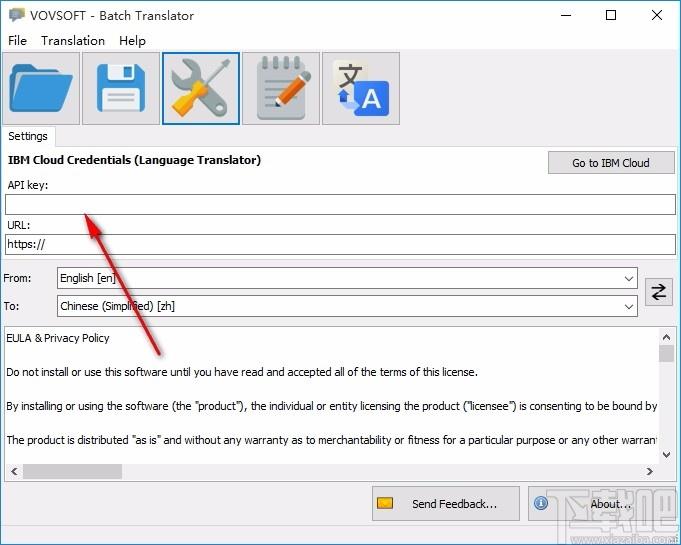This screenshot has width=681, height=545.
Task: Click into the URL text field
Action: tap(340, 244)
